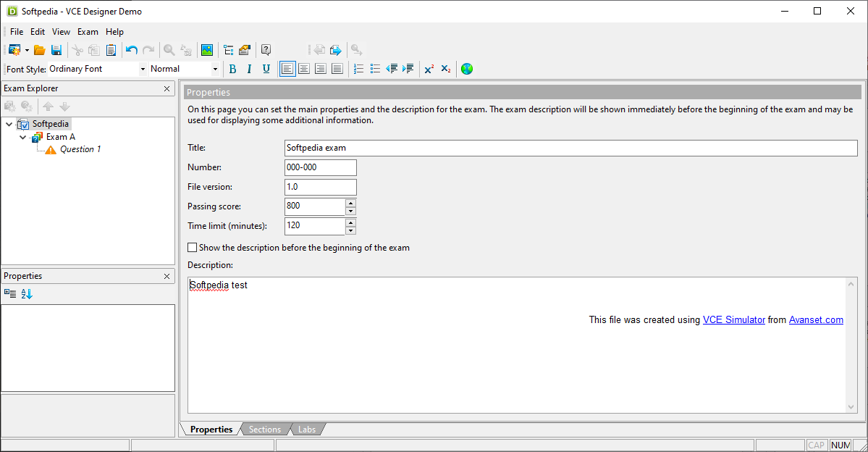Click the move down arrow in Exam Explorer
868x452 pixels.
click(x=64, y=106)
